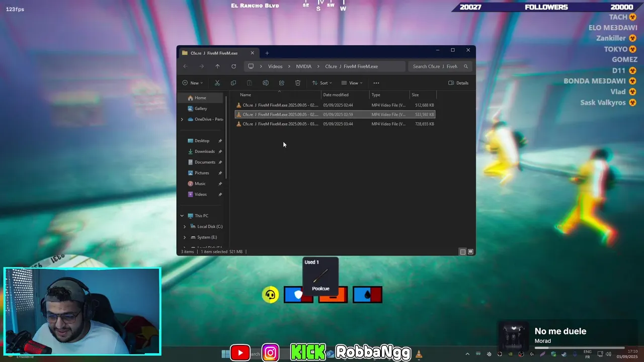The width and height of the screenshot is (644, 362).
Task: Sort by Name column header
Action: click(278, 95)
